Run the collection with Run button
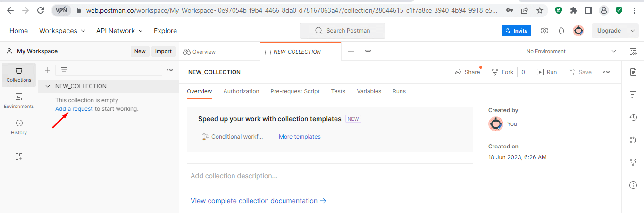Viewport: 644px width, 213px height. (x=547, y=72)
